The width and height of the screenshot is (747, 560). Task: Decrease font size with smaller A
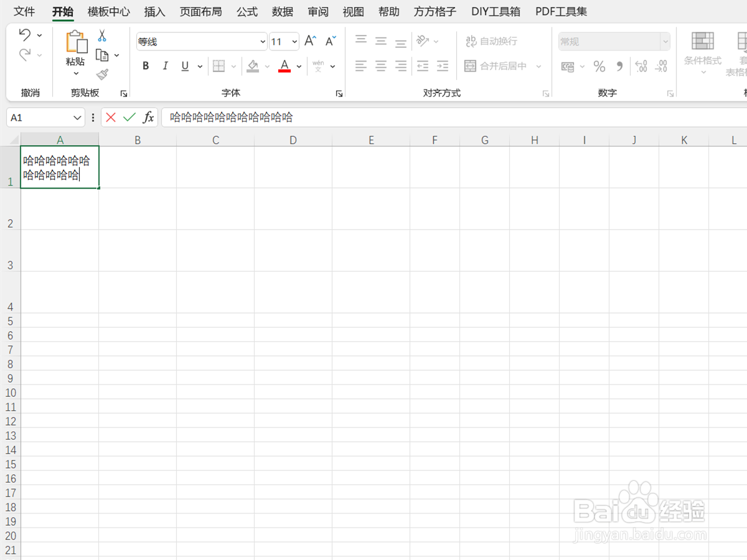coord(331,42)
